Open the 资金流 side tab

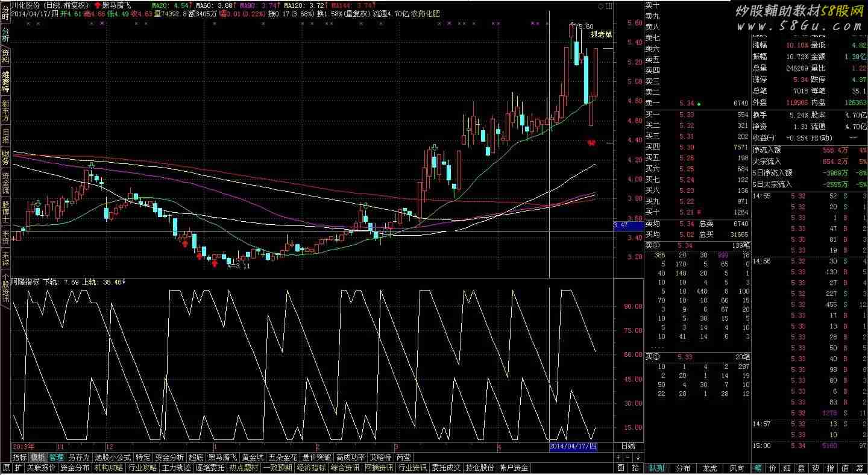point(5,183)
